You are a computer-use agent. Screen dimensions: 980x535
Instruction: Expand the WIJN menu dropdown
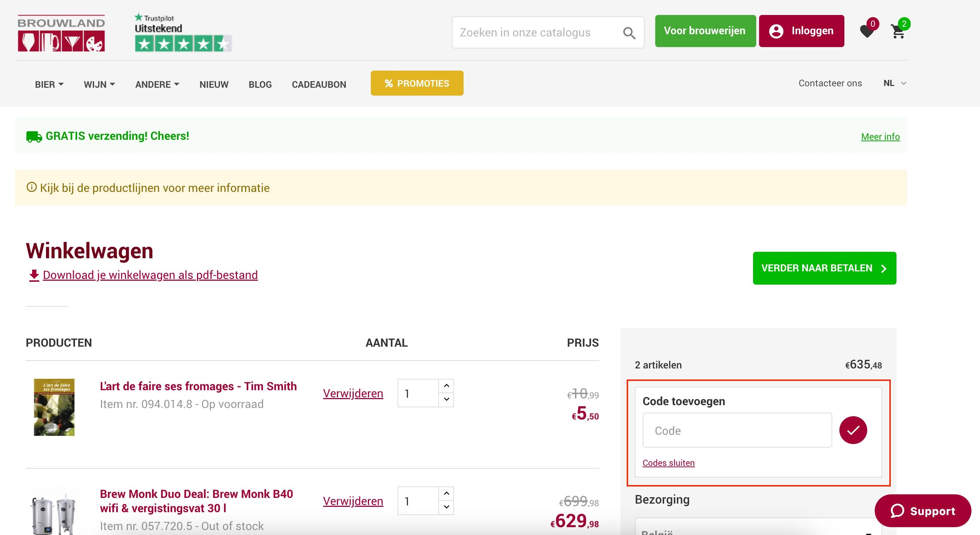coord(99,85)
